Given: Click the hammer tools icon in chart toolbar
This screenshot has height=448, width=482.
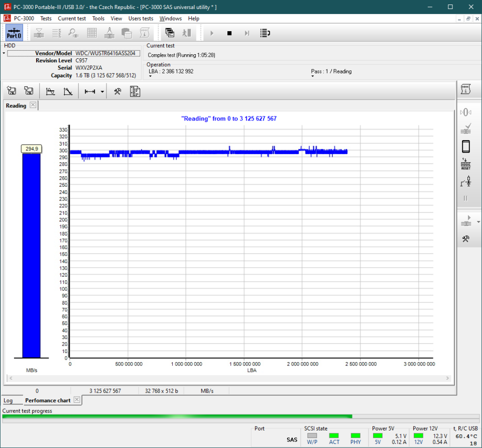Looking at the screenshot, I should tap(117, 91).
